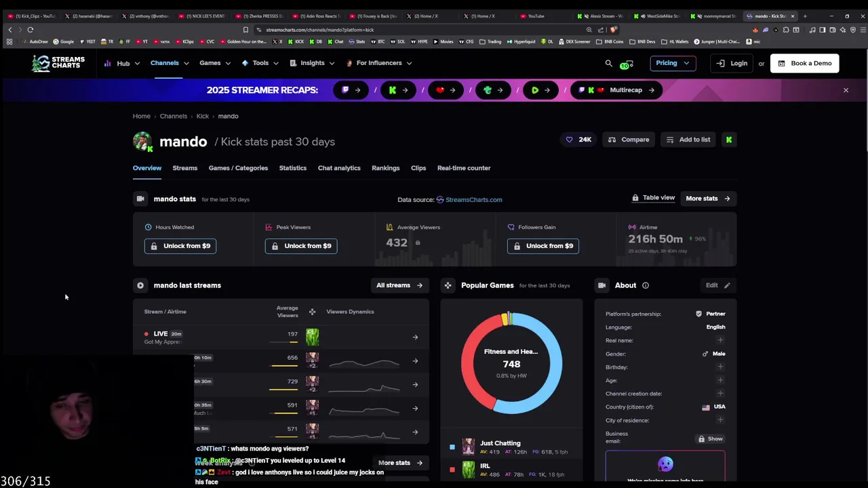Open the Pricing dropdown
The height and width of the screenshot is (488, 868).
673,63
